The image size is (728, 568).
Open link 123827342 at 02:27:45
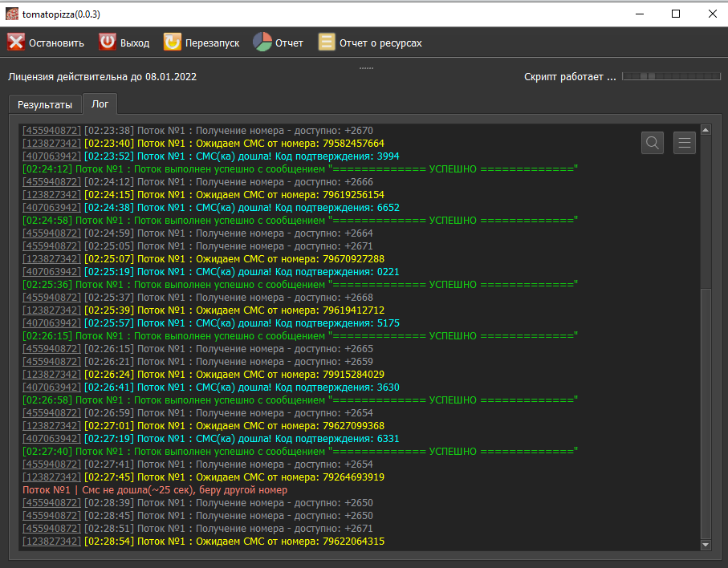click(51, 477)
